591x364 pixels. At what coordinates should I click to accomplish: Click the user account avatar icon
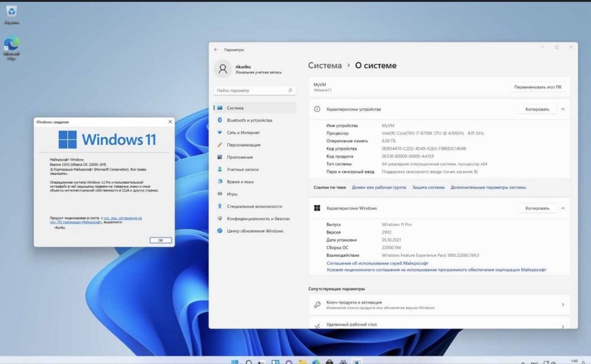(x=223, y=69)
